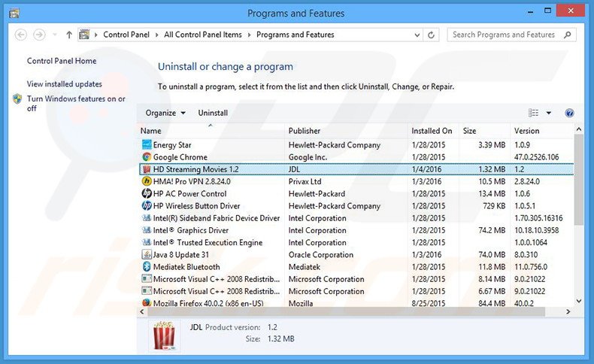Click the Privax Ltd publisher cell
This screenshot has width=594, height=364.
(x=305, y=181)
